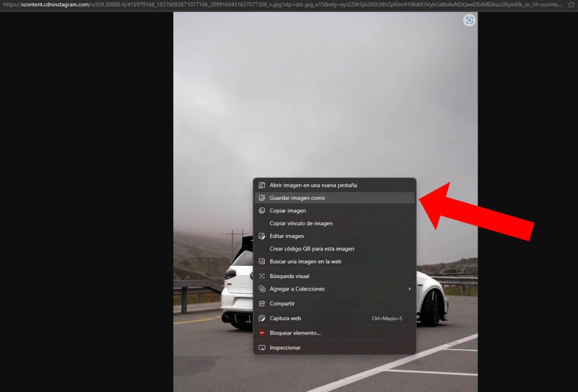Click the edit icon beside Editar imagen

tap(262, 236)
